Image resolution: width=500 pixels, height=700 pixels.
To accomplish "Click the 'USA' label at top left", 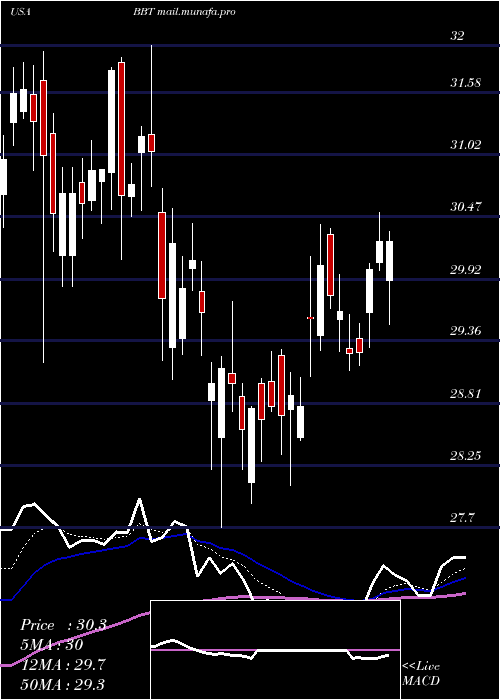I will coord(20,12).
